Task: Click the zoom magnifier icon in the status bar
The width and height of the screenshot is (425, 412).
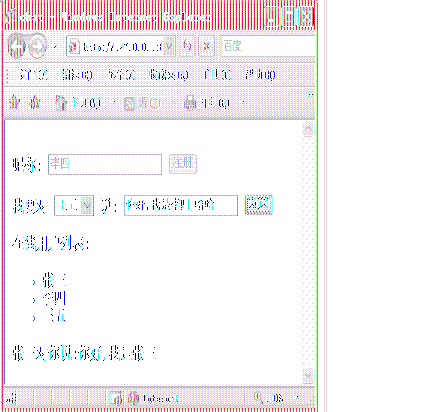Action: [258, 397]
